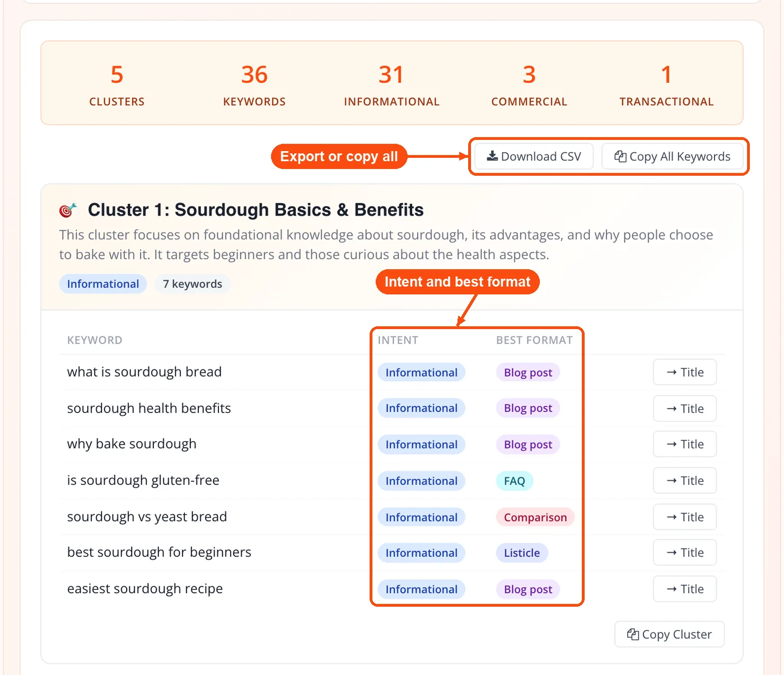Select the Cluster 1: Sourdough Basics & Benefits heading
The height and width of the screenshot is (675, 784).
pyautogui.click(x=256, y=210)
